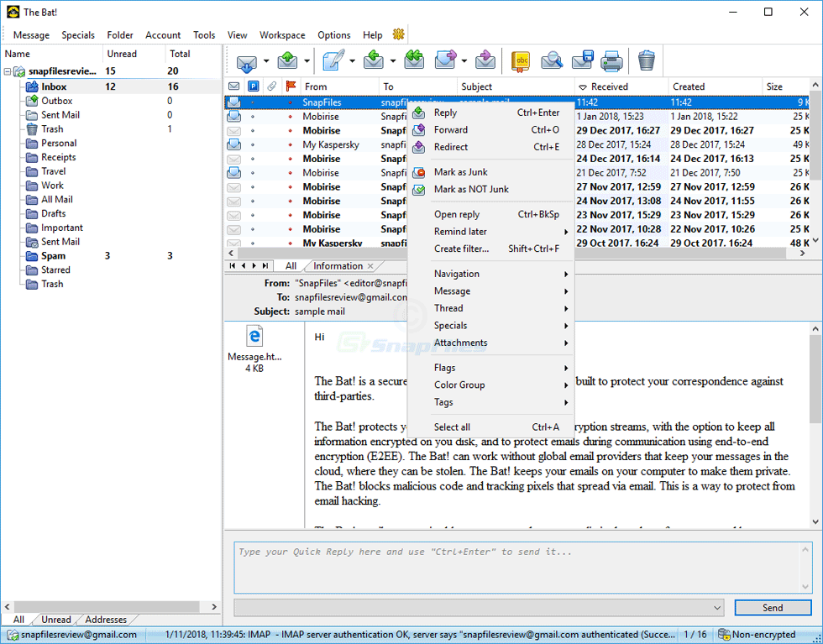Jump to last message with navigation arrow
This screenshot has width=823, height=644.
pos(265,266)
